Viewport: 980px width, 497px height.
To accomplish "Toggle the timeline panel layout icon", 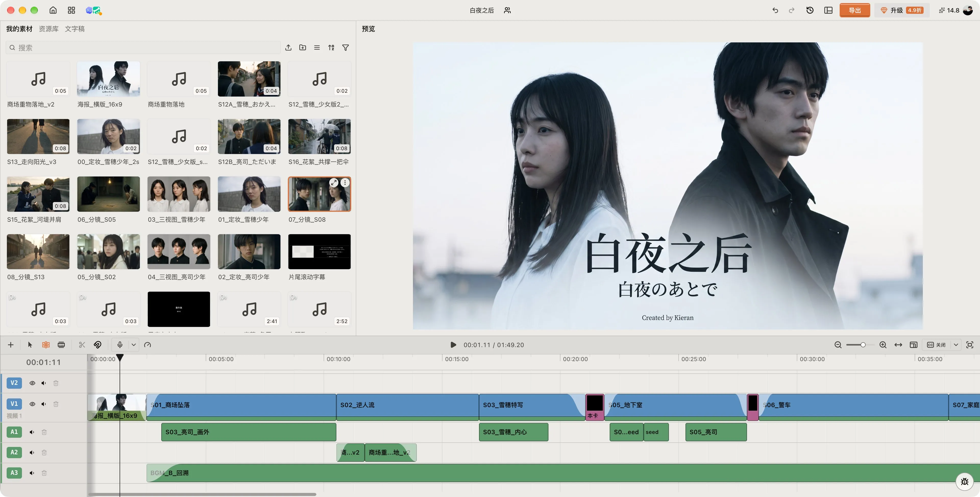I will coord(913,345).
